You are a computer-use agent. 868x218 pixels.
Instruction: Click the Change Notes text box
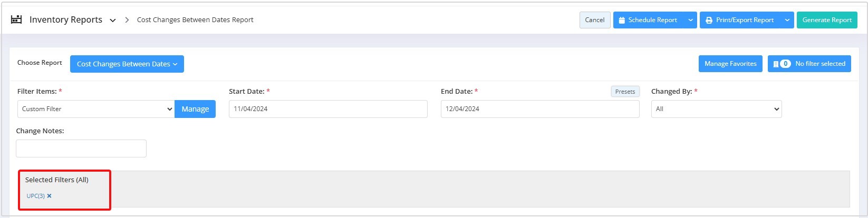[81, 148]
